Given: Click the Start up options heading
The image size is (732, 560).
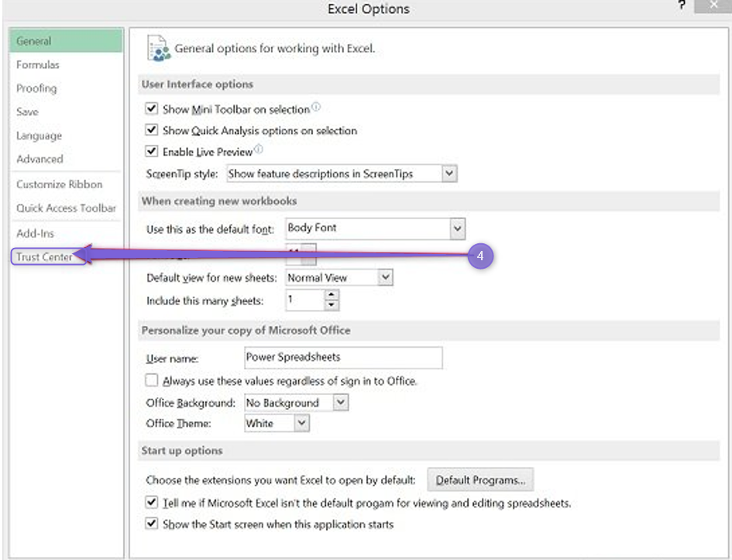Looking at the screenshot, I should coord(182,450).
